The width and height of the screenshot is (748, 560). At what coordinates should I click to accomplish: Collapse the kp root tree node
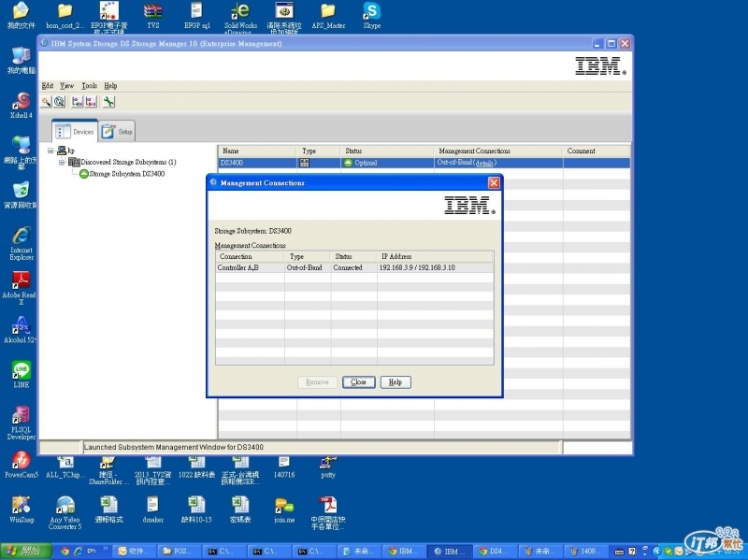(x=50, y=151)
